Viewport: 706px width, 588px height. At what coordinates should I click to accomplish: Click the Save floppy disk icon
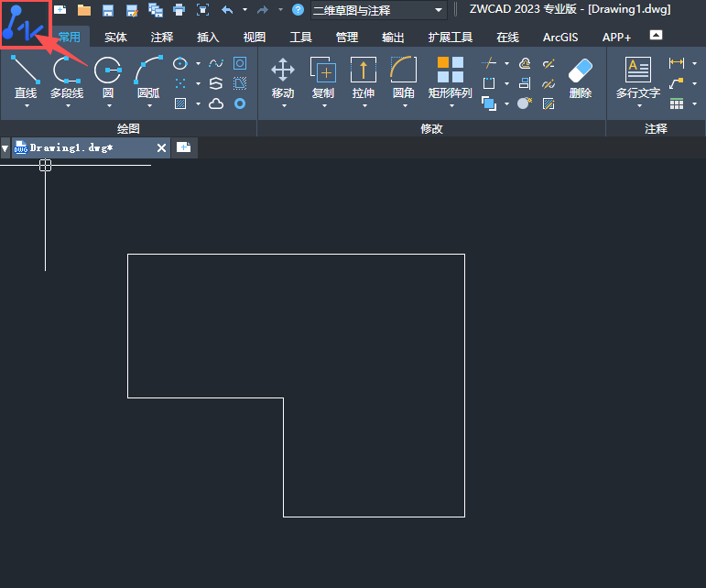108,10
